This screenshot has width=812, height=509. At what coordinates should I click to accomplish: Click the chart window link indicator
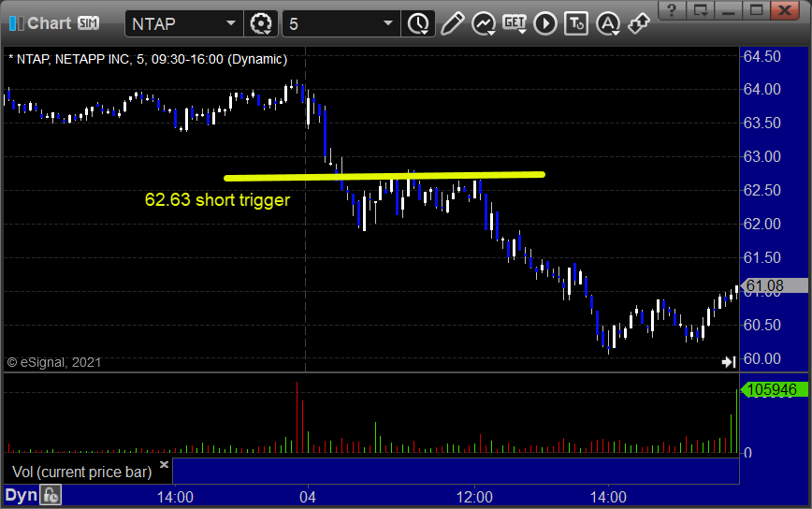(16, 23)
